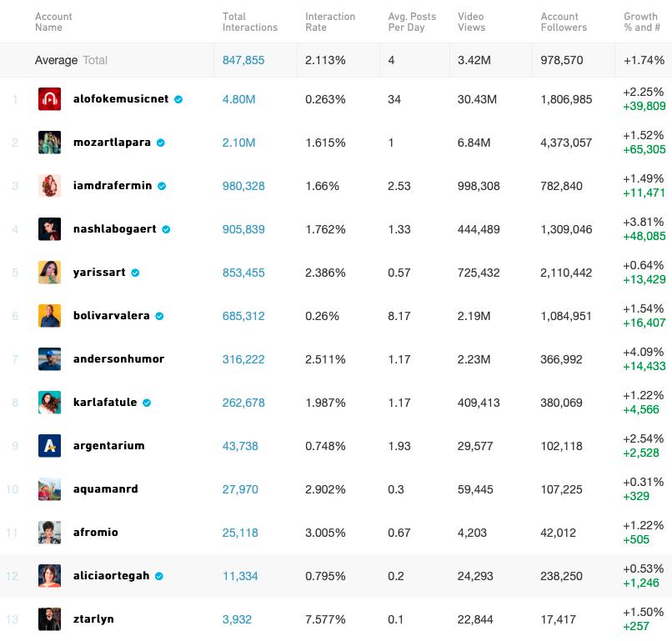Image resolution: width=672 pixels, height=641 pixels.
Task: Click nashlabogaert's verified checkmark badge
Action: pos(166,229)
